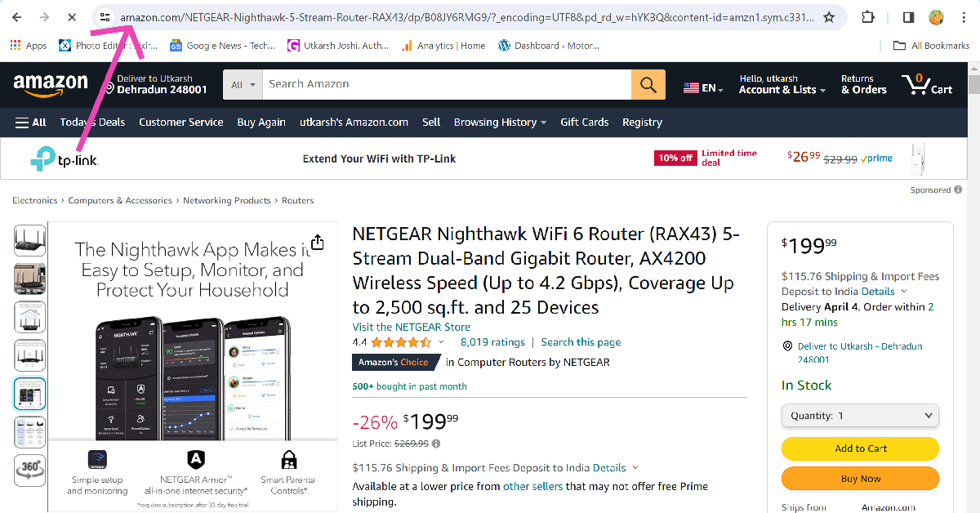
Task: Click the Amazon logo
Action: pos(51,84)
